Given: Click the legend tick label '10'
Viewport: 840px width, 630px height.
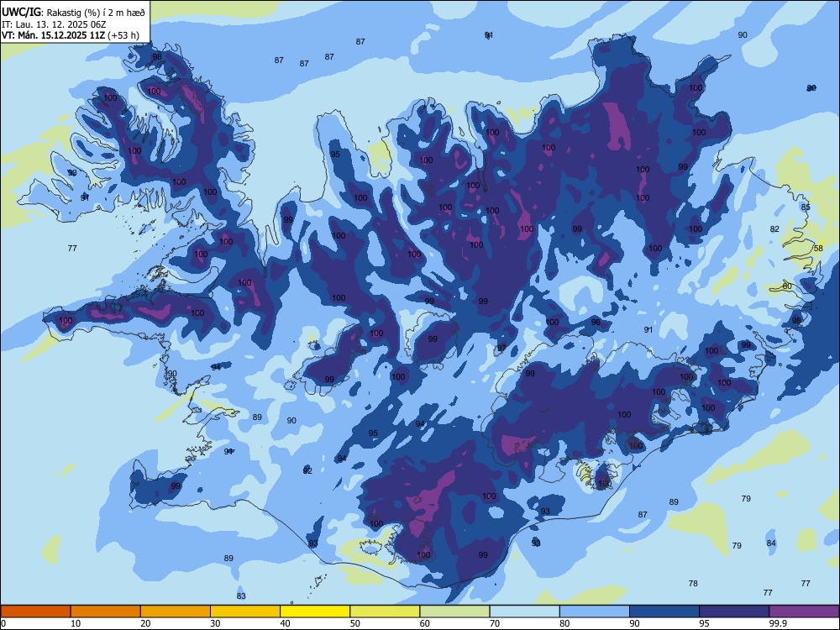Looking at the screenshot, I should 76,623.
